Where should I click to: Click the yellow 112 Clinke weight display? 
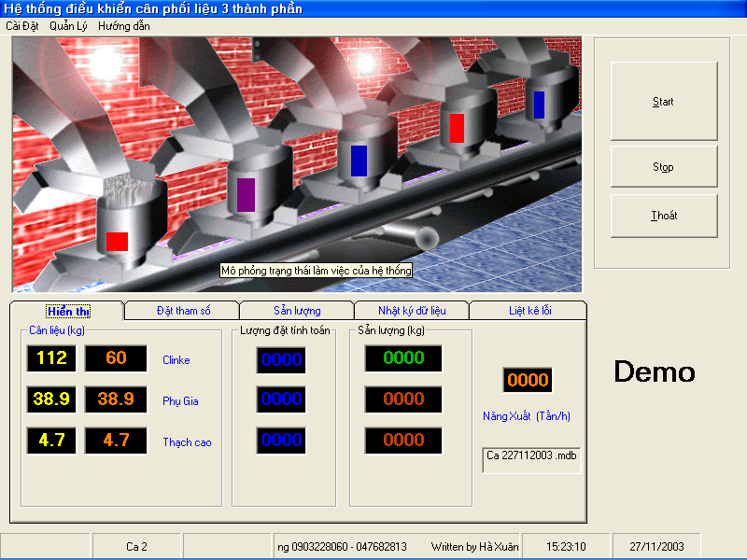point(52,358)
